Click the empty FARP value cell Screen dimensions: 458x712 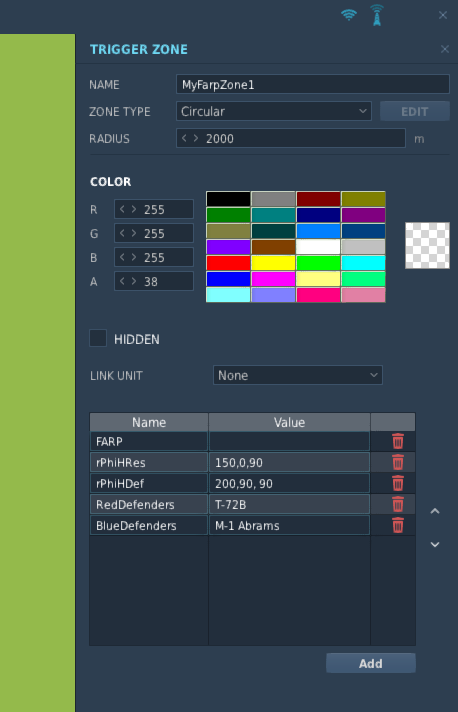[x=289, y=441]
